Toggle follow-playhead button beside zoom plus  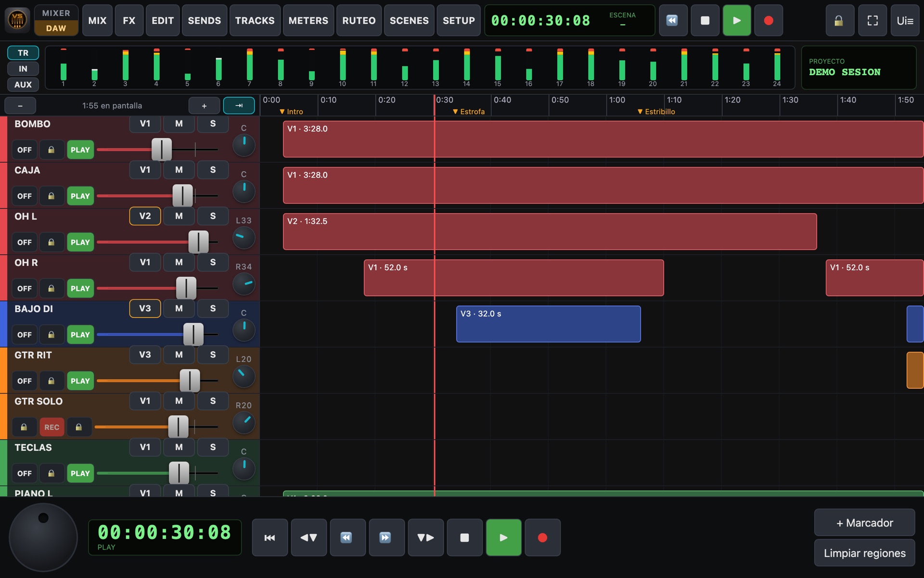(239, 105)
